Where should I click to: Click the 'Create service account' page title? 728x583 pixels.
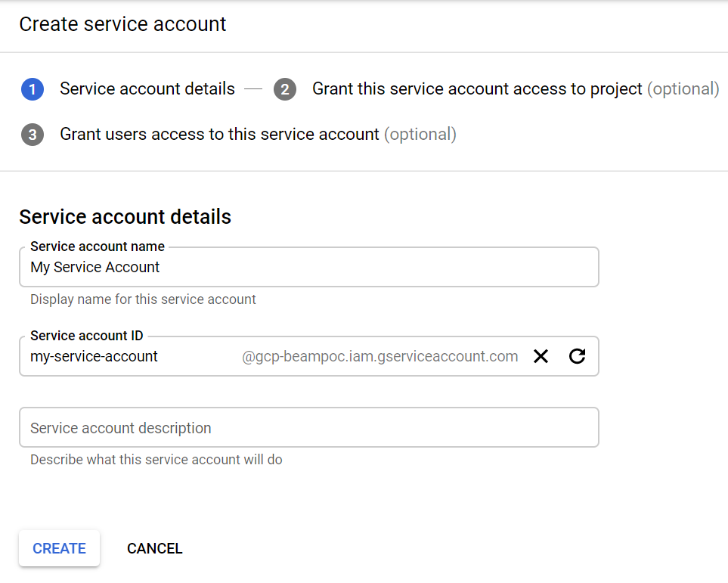[122, 24]
